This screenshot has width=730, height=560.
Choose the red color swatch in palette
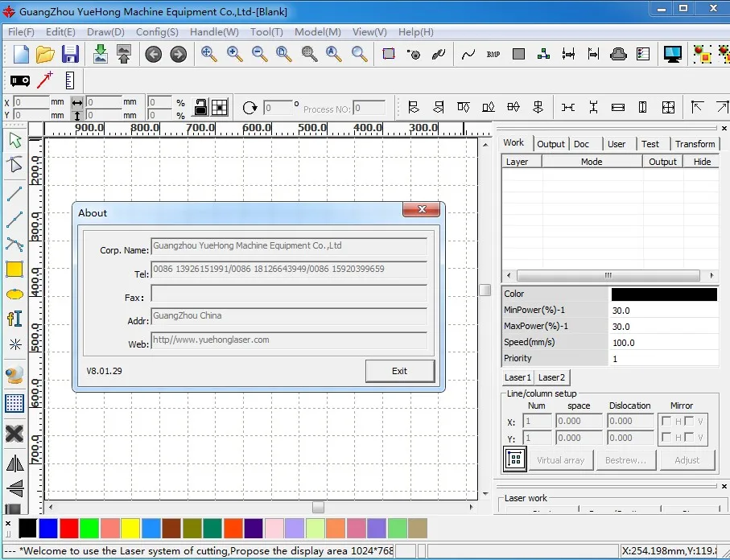click(69, 528)
